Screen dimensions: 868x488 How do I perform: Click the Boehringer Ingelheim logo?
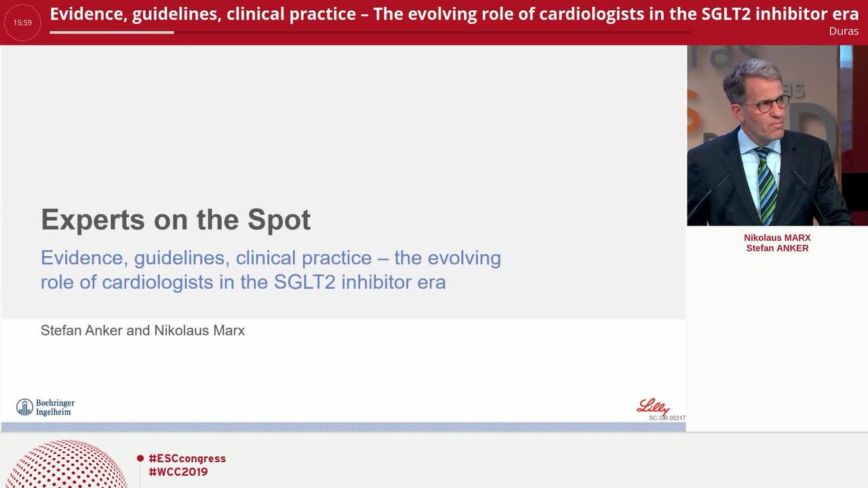tap(45, 407)
